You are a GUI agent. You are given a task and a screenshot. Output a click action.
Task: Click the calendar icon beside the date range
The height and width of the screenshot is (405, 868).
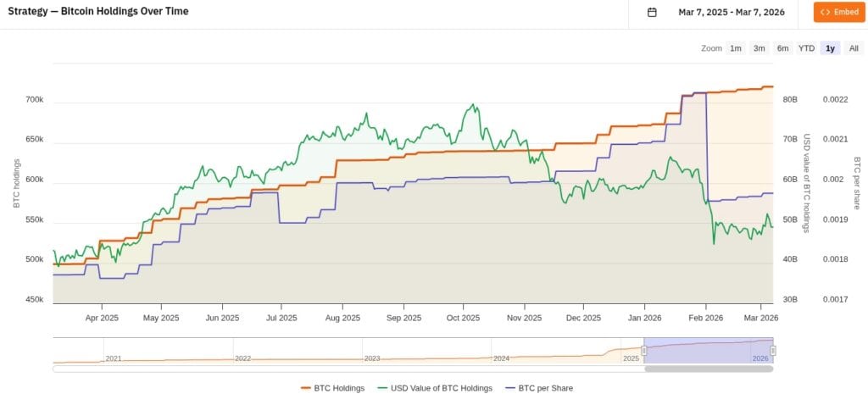(x=652, y=13)
